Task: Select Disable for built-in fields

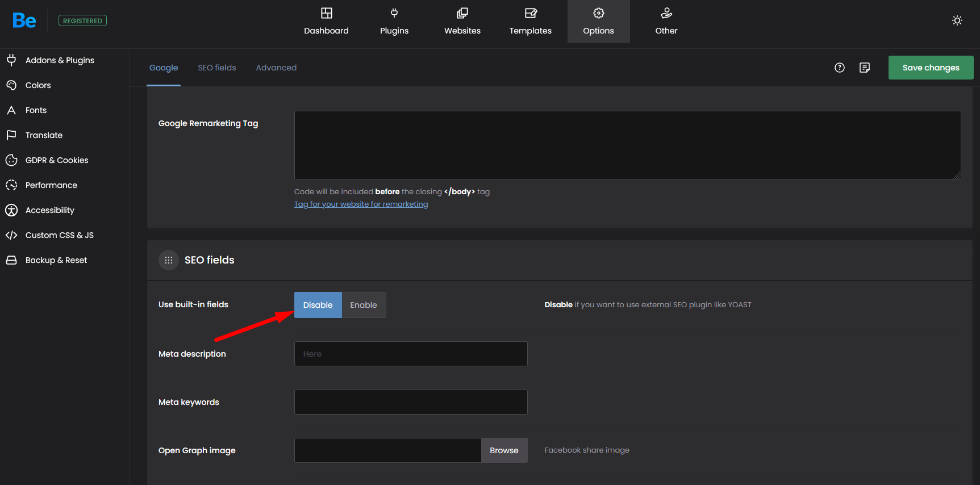Action: coord(318,305)
